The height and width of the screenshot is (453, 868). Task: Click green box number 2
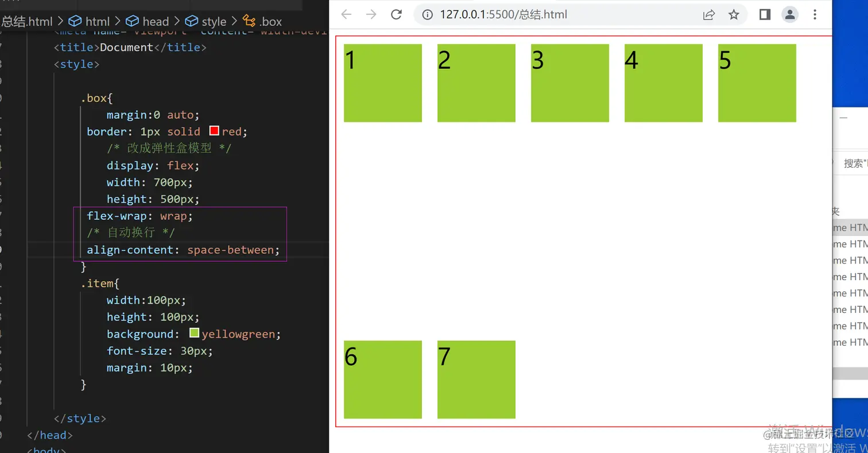(x=476, y=83)
